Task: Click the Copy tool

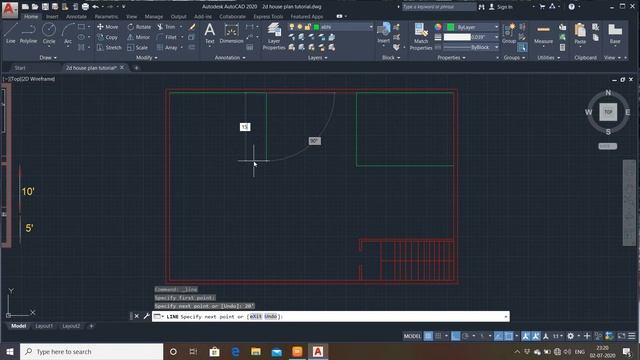Action: click(108, 37)
